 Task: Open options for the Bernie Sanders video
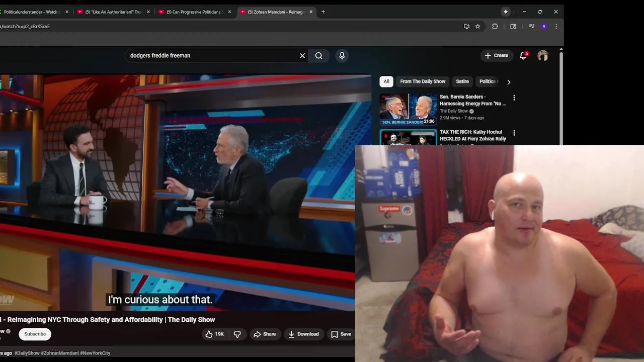[x=514, y=98]
